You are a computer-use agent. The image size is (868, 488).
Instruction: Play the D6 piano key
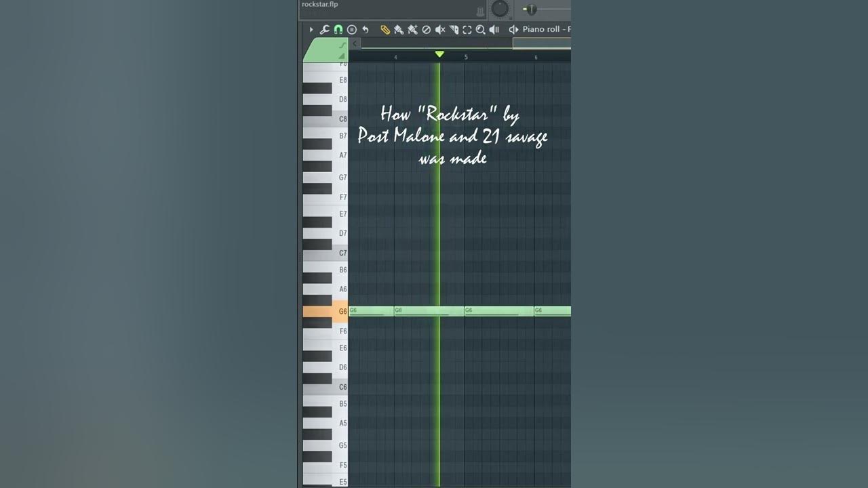point(325,369)
